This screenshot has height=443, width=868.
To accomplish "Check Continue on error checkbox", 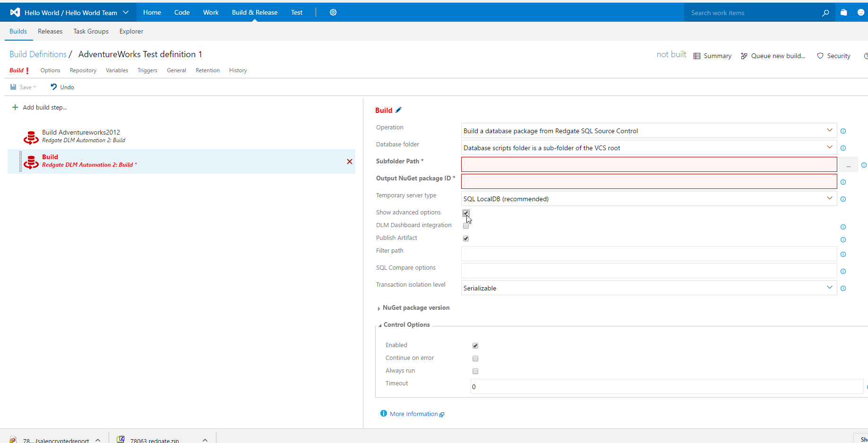I will click(475, 358).
